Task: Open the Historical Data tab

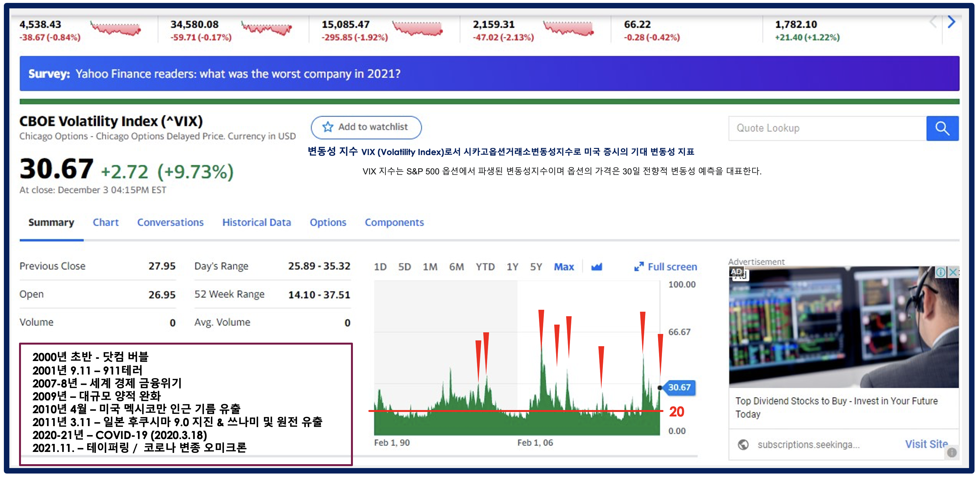Action: (256, 222)
